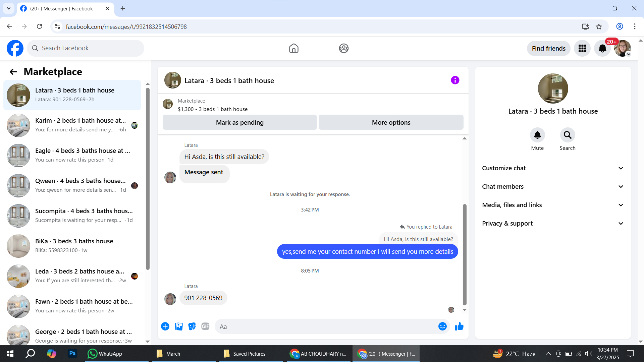Reload the page in Chrome

coord(40,26)
